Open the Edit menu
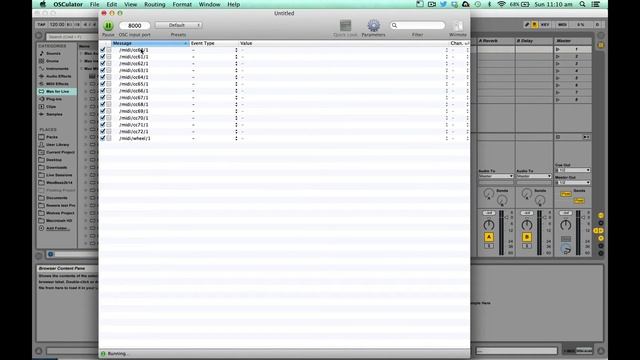 [x=111, y=4]
